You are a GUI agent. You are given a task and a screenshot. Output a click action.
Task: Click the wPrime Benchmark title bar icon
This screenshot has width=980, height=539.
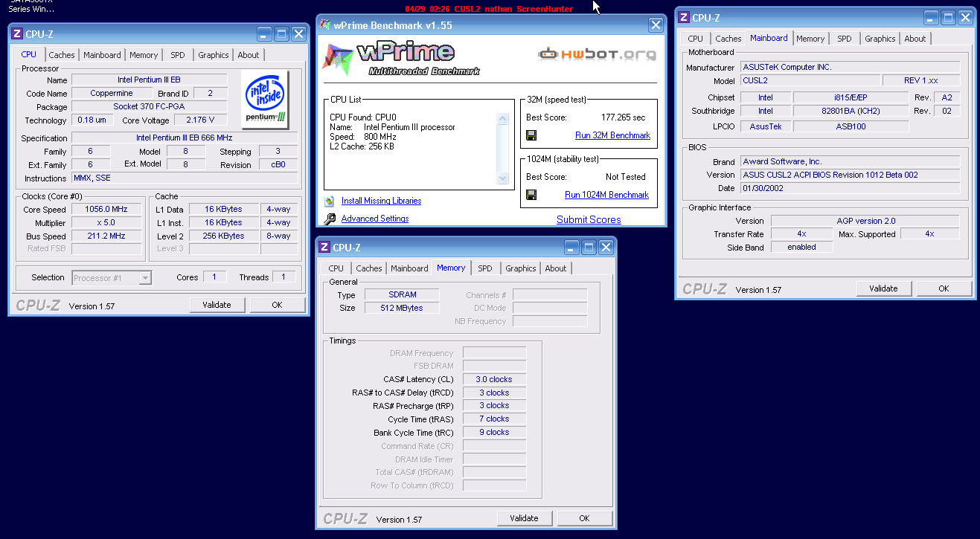pos(324,25)
